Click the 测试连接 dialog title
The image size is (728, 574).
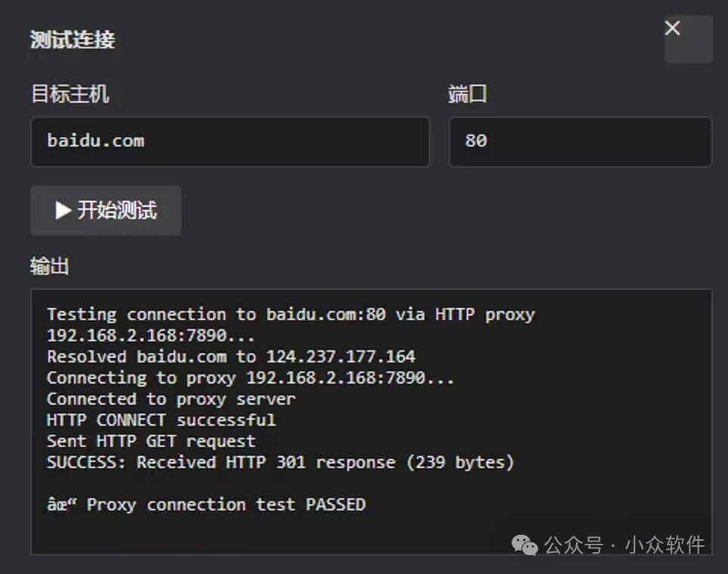click(x=71, y=41)
